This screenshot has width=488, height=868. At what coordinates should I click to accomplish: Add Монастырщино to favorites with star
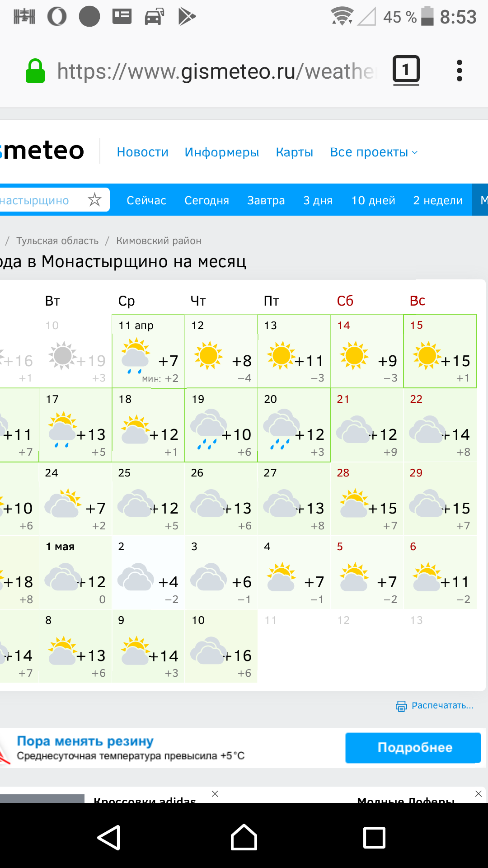(94, 199)
